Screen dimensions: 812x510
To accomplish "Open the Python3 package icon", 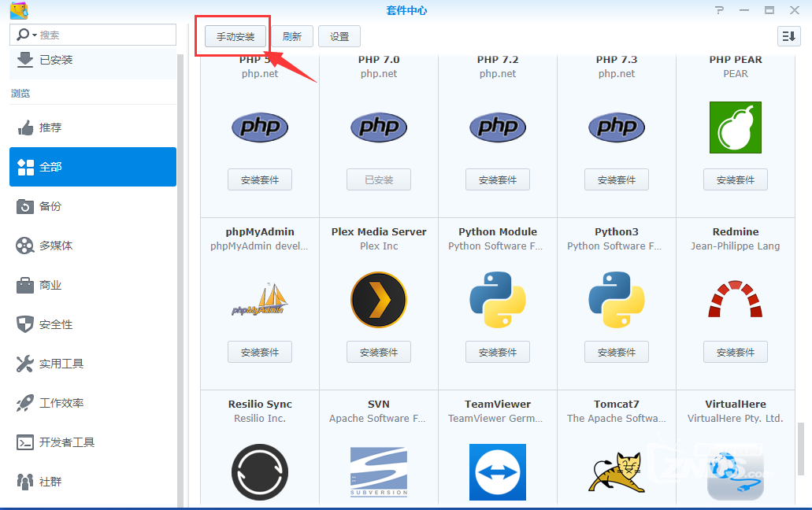I will [617, 300].
